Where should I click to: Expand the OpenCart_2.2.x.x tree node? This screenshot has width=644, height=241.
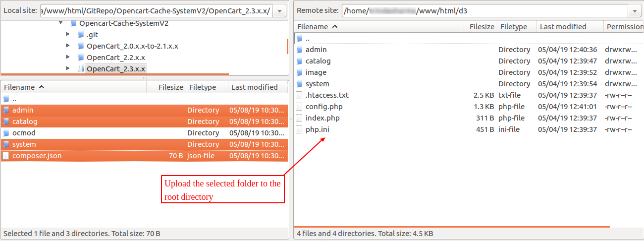68,57
